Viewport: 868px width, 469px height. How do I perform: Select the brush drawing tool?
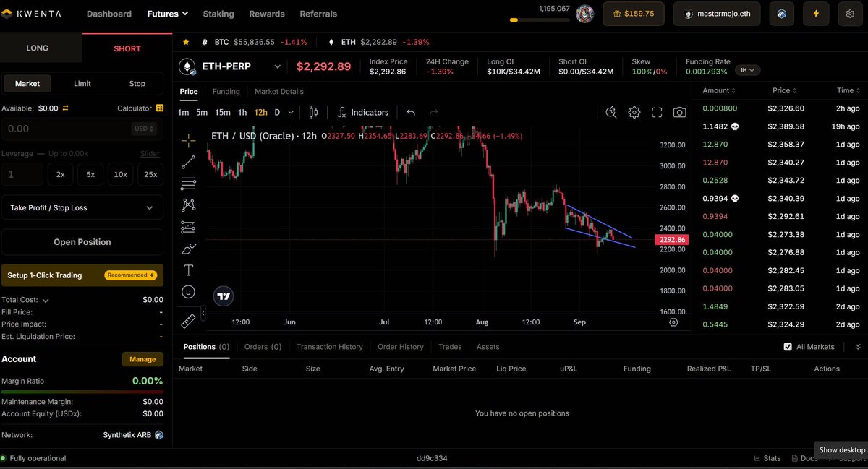click(x=188, y=249)
